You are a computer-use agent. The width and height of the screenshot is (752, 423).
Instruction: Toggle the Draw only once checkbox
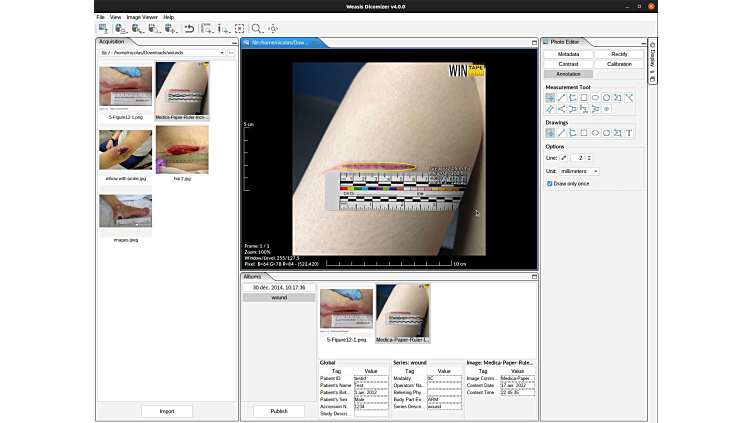tap(550, 183)
